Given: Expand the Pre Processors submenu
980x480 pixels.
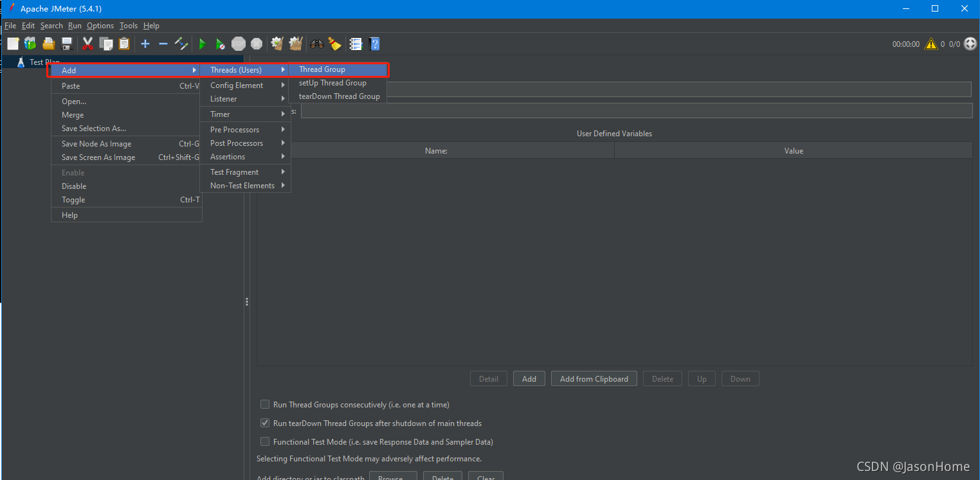Looking at the screenshot, I should (x=245, y=130).
